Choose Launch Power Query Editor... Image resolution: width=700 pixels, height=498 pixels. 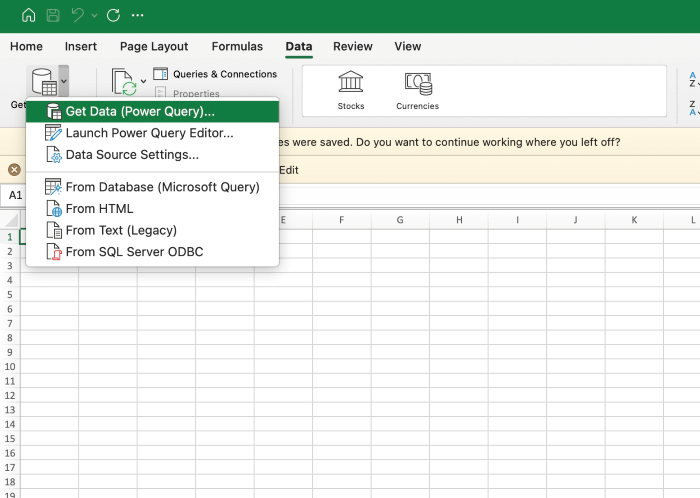(x=153, y=133)
